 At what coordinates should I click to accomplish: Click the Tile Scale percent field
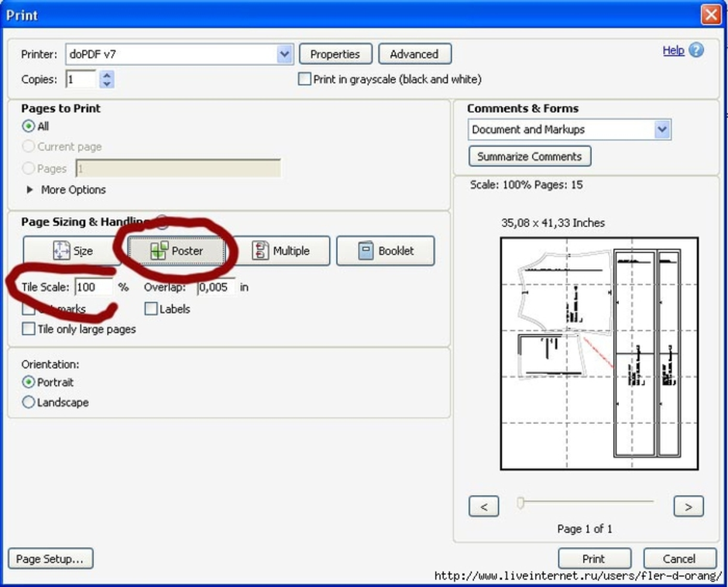tap(94, 287)
